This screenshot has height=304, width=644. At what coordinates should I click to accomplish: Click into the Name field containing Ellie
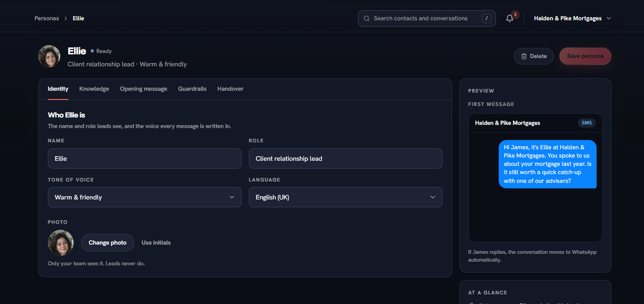144,158
